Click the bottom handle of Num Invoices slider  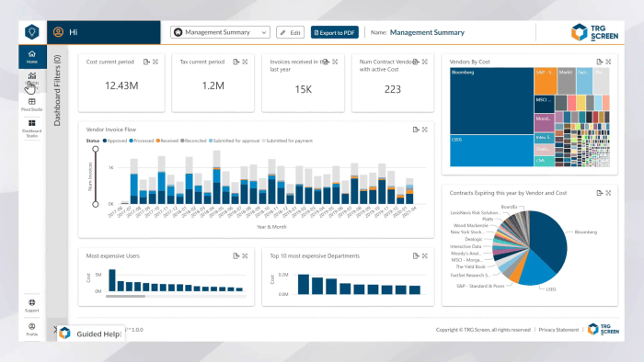96,204
